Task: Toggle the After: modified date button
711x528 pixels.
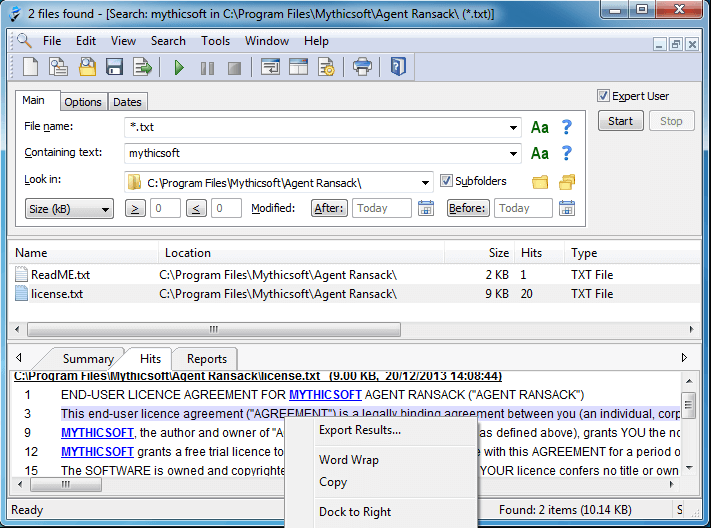Action: point(329,208)
